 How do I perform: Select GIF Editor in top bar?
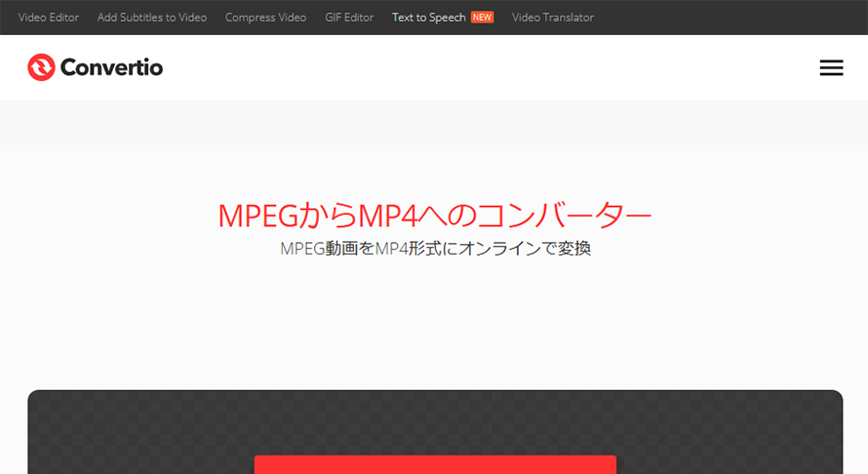(x=349, y=18)
